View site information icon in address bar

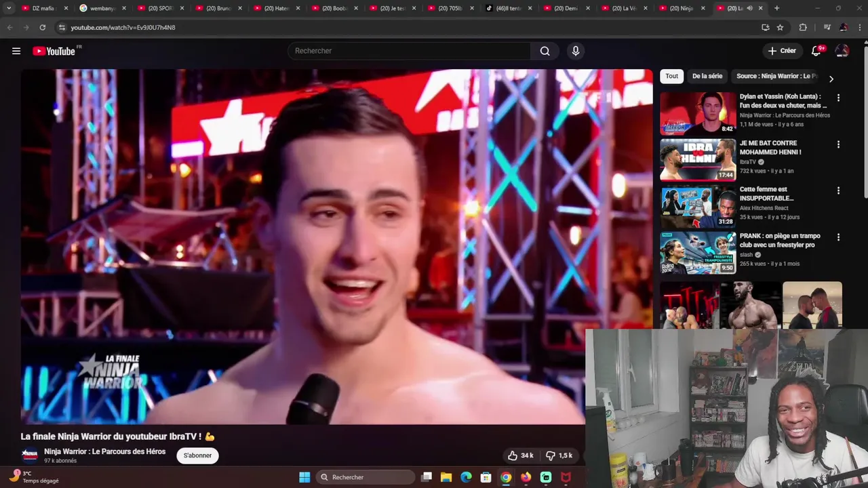62,27
